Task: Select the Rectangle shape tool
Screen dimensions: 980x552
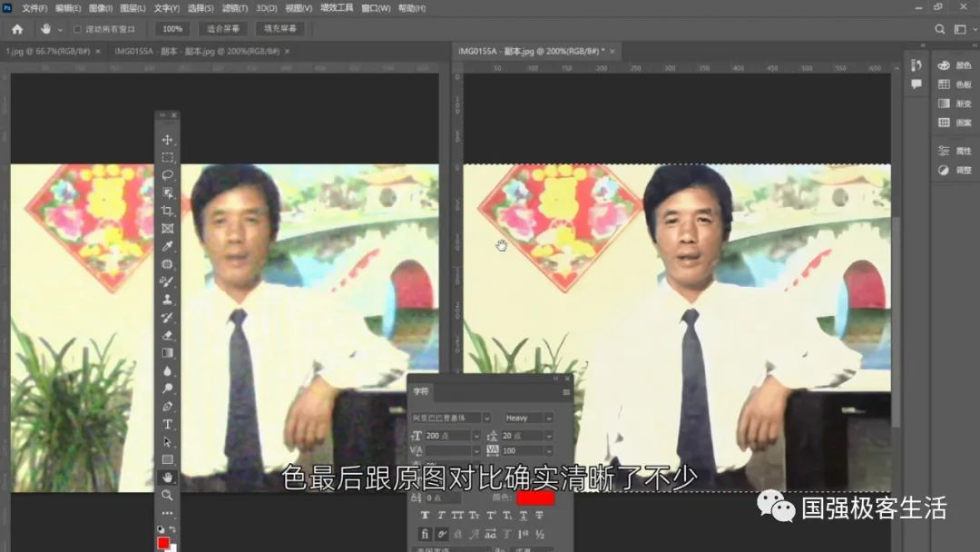Action: point(167,459)
